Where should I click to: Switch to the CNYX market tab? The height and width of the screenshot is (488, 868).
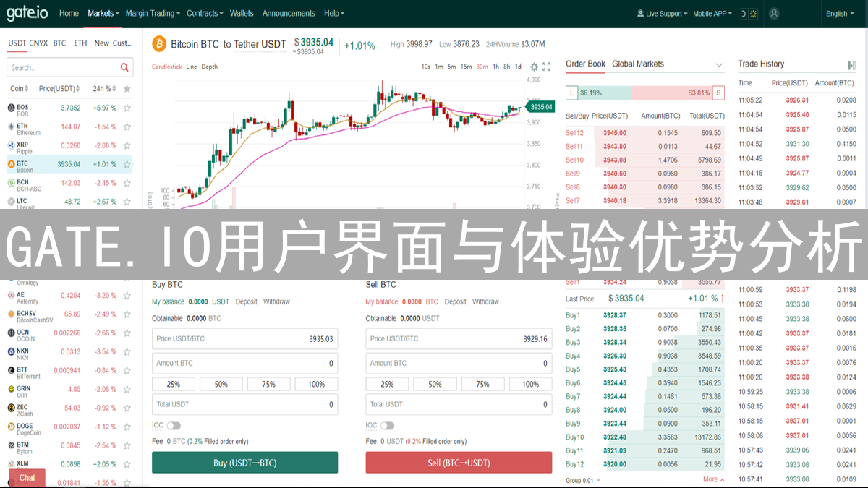[38, 43]
